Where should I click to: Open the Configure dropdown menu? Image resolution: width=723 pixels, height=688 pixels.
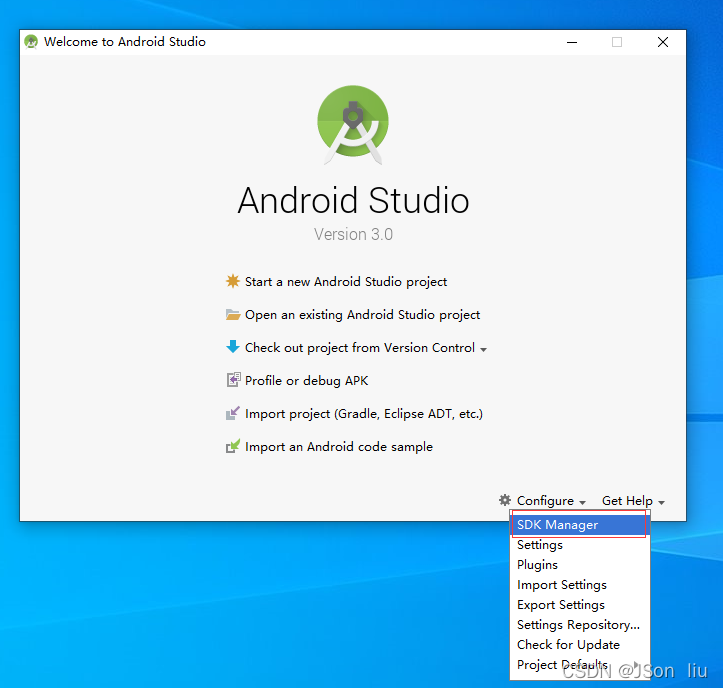click(551, 501)
